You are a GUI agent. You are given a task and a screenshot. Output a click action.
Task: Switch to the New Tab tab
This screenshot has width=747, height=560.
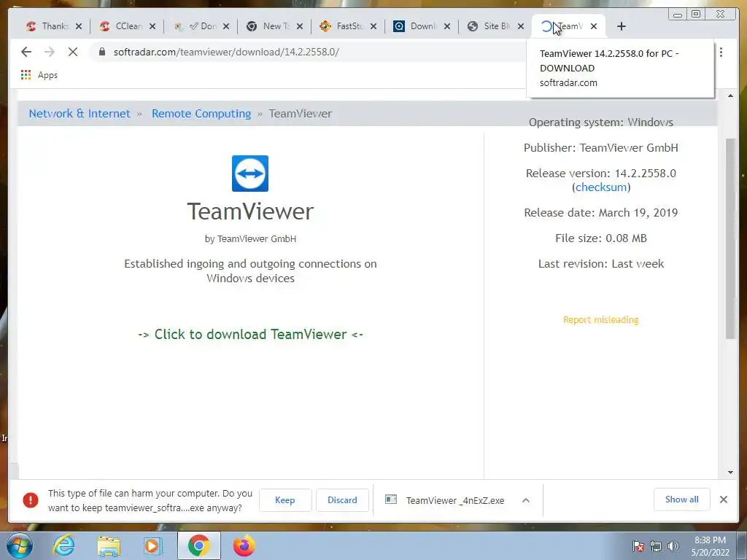pyautogui.click(x=270, y=26)
